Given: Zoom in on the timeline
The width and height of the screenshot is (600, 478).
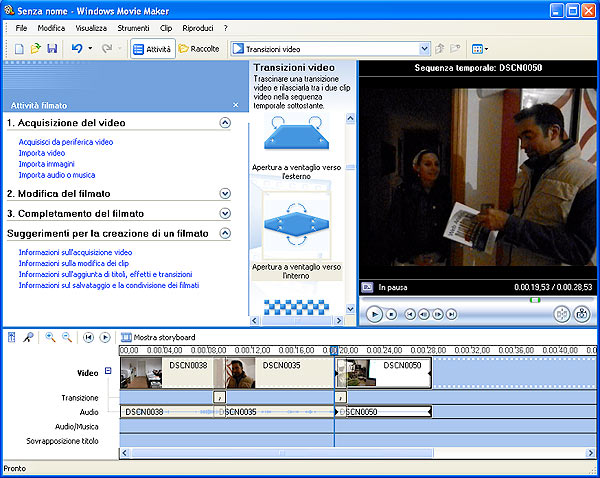Looking at the screenshot, I should 50,337.
